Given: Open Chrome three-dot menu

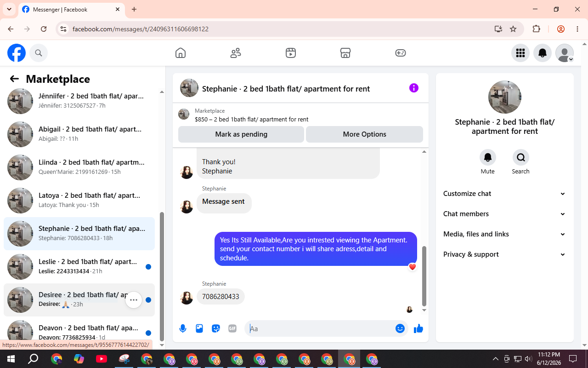Looking at the screenshot, I should 577,29.
